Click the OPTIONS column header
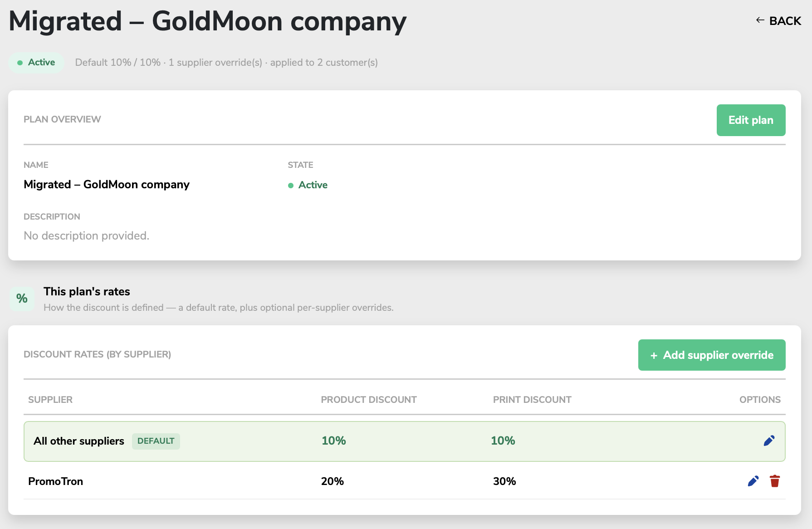This screenshot has height=529, width=812. coord(760,400)
